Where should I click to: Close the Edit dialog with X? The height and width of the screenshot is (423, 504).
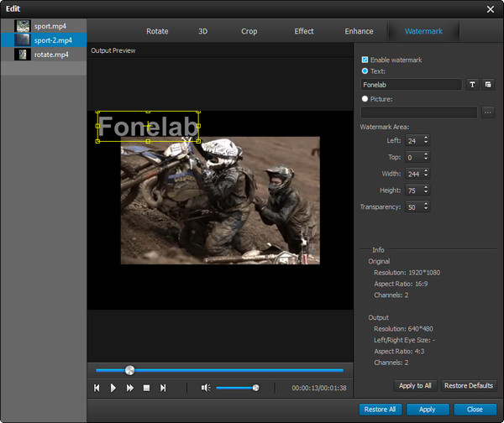coord(491,9)
